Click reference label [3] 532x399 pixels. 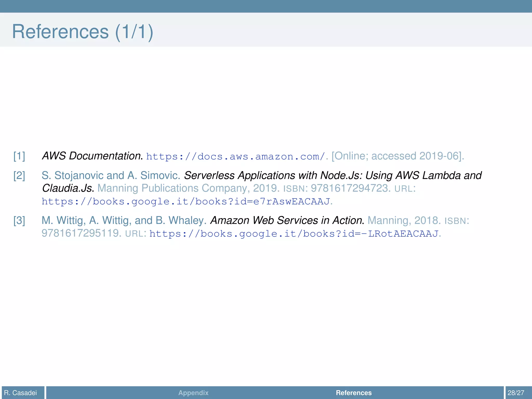click(19, 221)
